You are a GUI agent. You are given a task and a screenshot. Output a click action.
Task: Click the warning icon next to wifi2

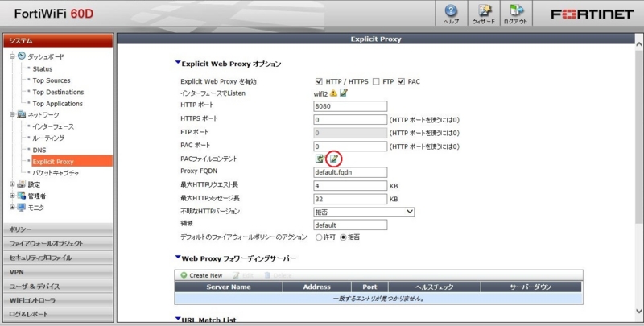tap(333, 93)
